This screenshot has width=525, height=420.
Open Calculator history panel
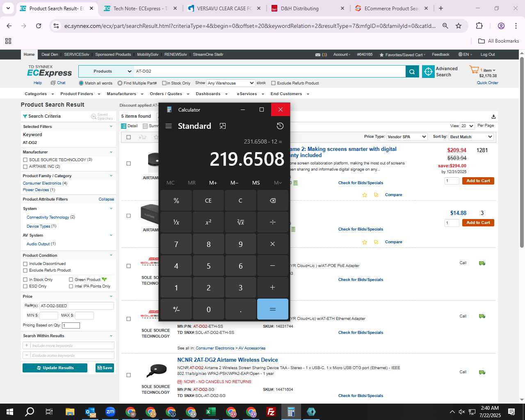pyautogui.click(x=280, y=126)
